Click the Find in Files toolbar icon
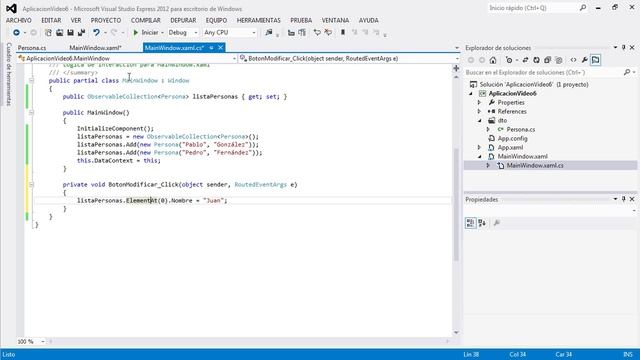This screenshot has width=640, height=360. coord(269,32)
